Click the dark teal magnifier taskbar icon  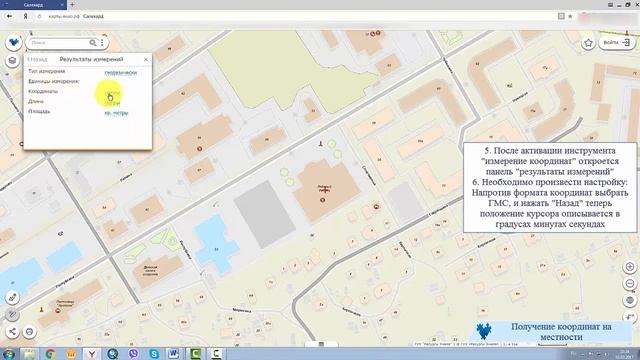(112, 354)
